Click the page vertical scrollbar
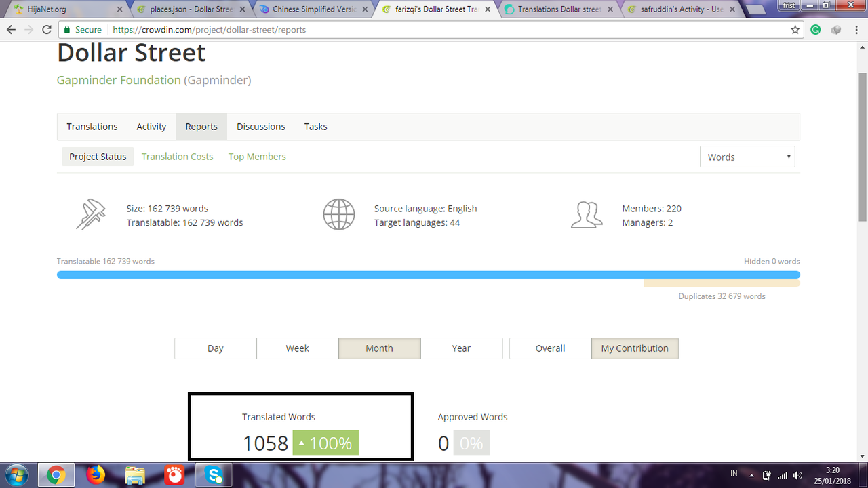Image resolution: width=868 pixels, height=488 pixels. pos(862,147)
